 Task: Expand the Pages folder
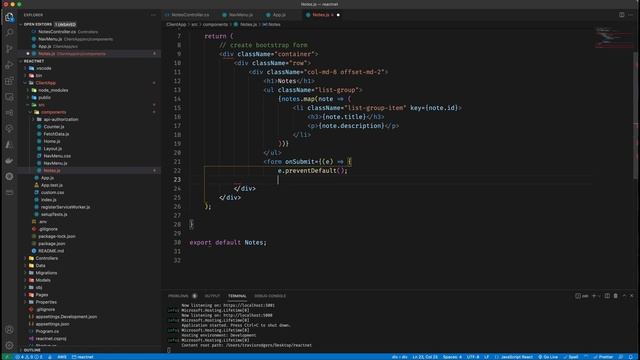point(42,295)
